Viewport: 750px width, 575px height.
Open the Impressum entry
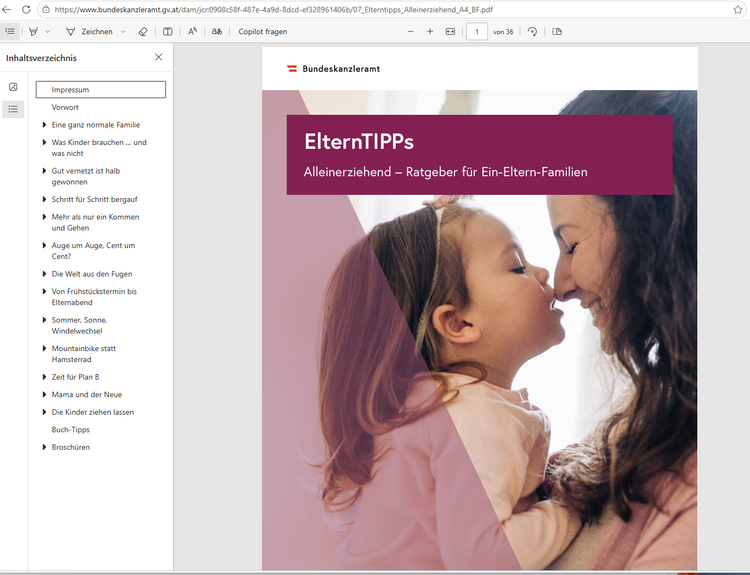(101, 89)
